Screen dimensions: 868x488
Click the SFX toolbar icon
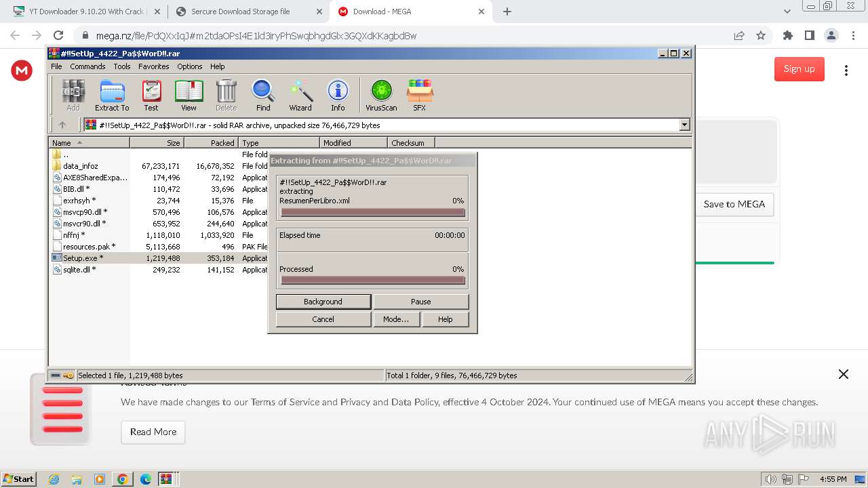[420, 95]
